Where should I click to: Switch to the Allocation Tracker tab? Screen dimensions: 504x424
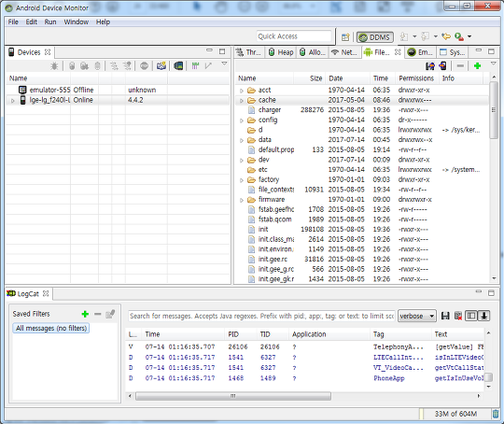[312, 52]
